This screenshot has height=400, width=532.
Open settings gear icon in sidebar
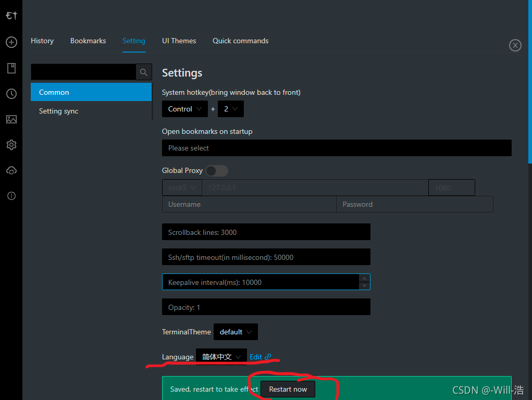(x=11, y=145)
